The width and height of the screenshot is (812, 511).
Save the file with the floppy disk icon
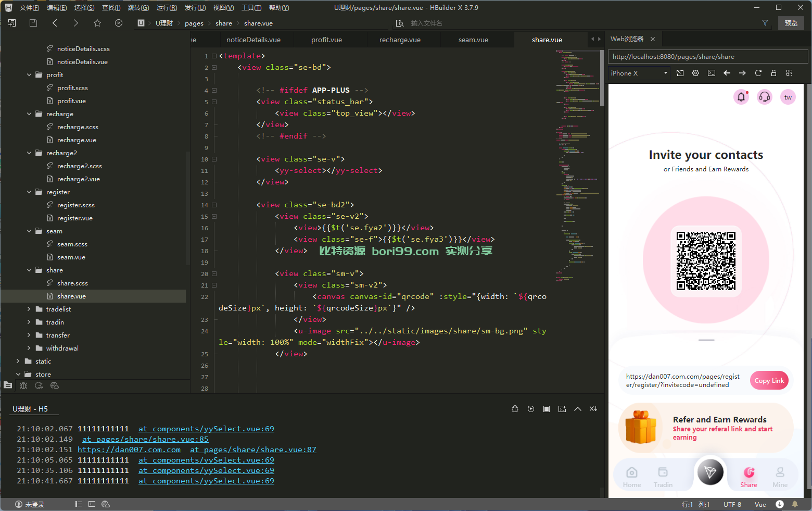(33, 23)
